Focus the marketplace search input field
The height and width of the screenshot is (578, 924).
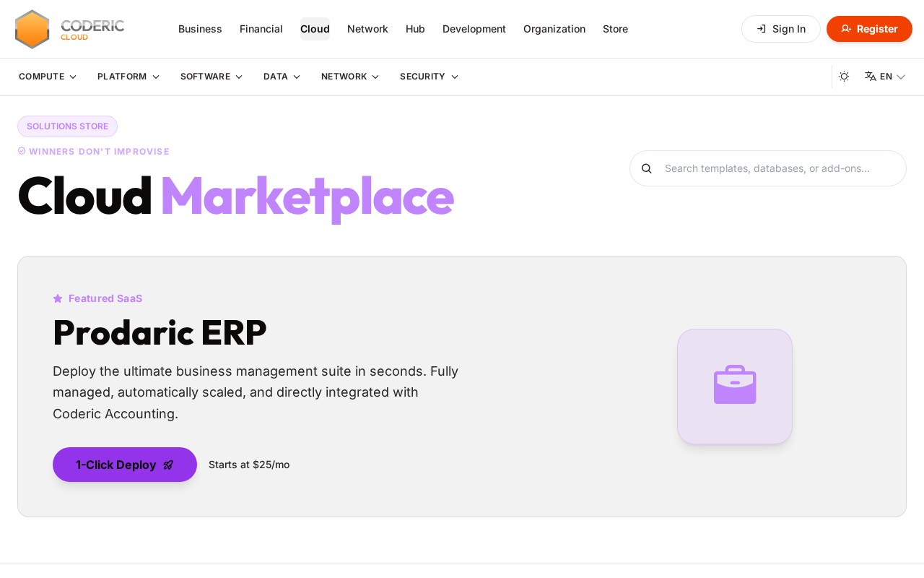click(768, 168)
